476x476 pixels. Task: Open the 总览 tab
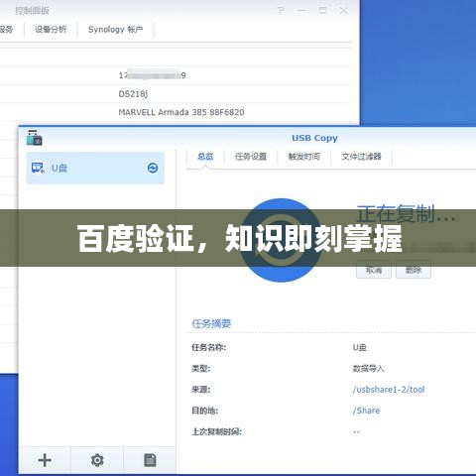[205, 157]
